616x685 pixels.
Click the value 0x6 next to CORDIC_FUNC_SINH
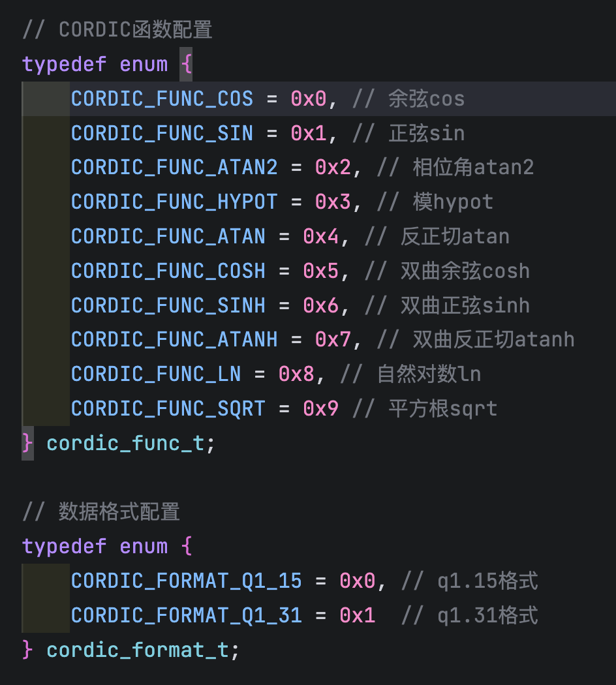click(321, 305)
